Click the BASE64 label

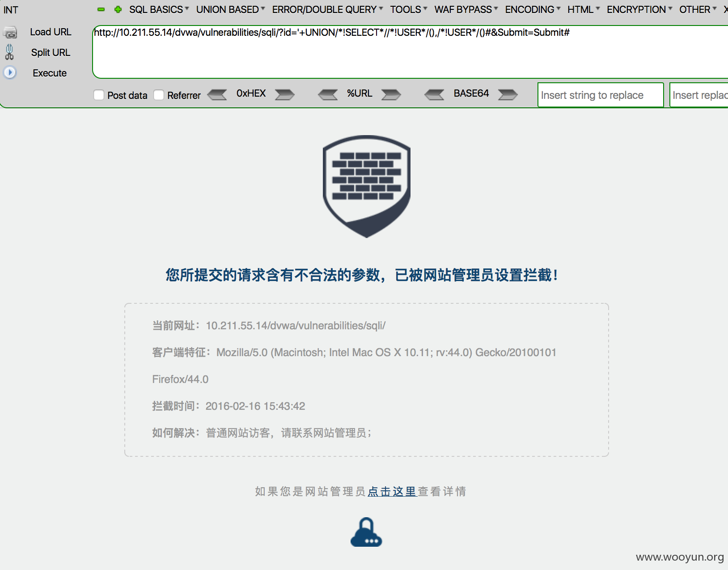[471, 93]
